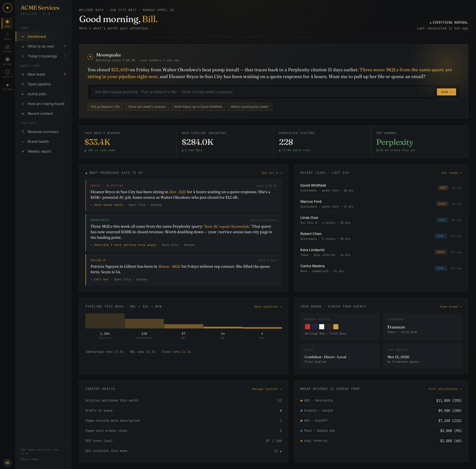Open 'View brand' link

tap(451, 307)
